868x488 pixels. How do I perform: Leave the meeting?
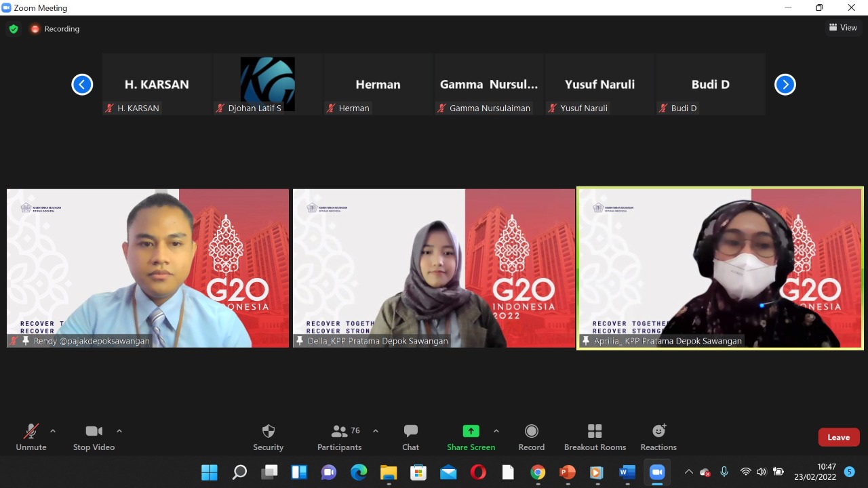pyautogui.click(x=838, y=437)
